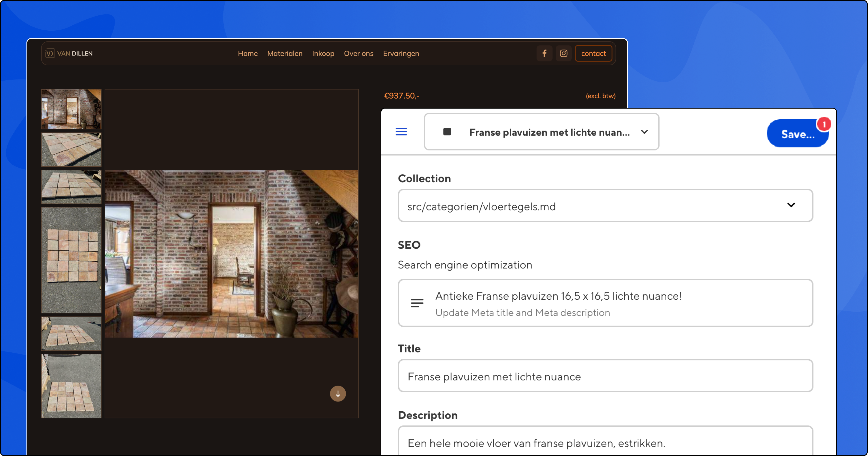Open the Materialen menu item
This screenshot has height=456, width=868.
pyautogui.click(x=285, y=53)
